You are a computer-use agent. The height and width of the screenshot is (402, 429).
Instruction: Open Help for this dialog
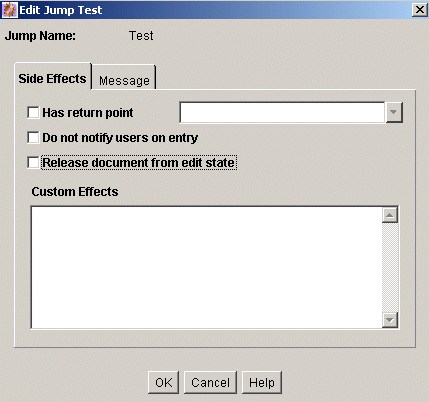pos(262,382)
